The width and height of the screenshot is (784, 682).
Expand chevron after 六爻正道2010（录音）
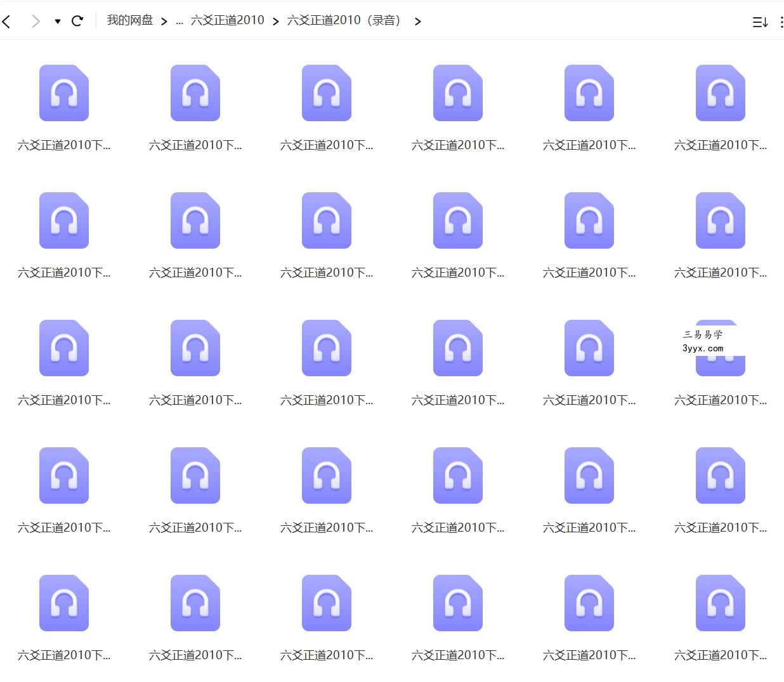coord(417,22)
